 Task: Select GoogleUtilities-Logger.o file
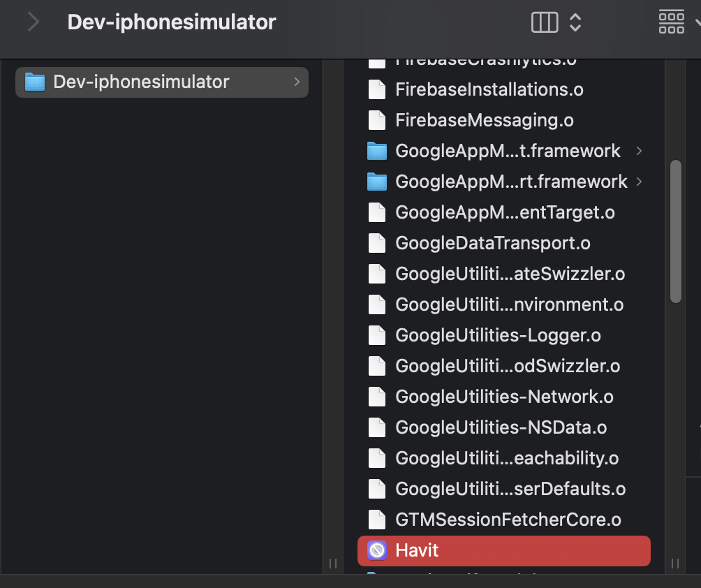pyautogui.click(x=504, y=335)
